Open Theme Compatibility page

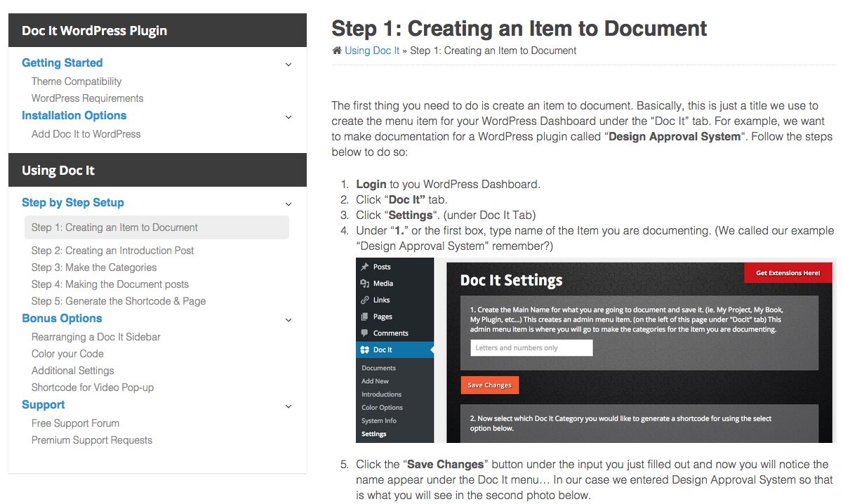77,81
